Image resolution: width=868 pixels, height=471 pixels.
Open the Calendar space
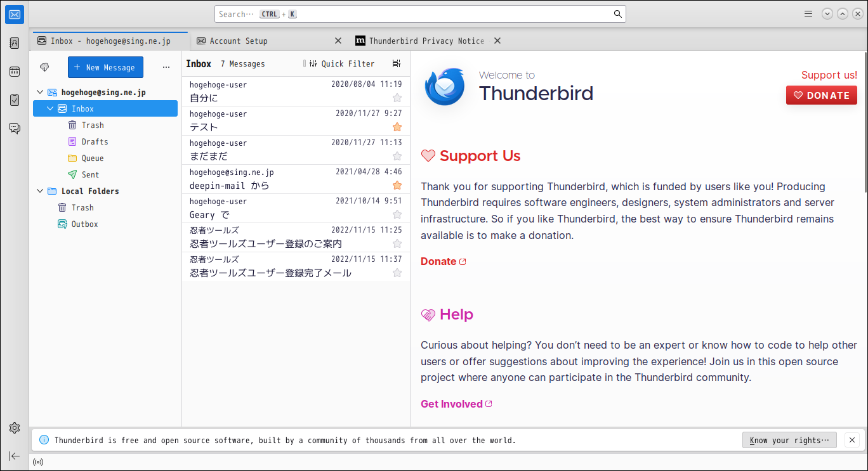[15, 72]
